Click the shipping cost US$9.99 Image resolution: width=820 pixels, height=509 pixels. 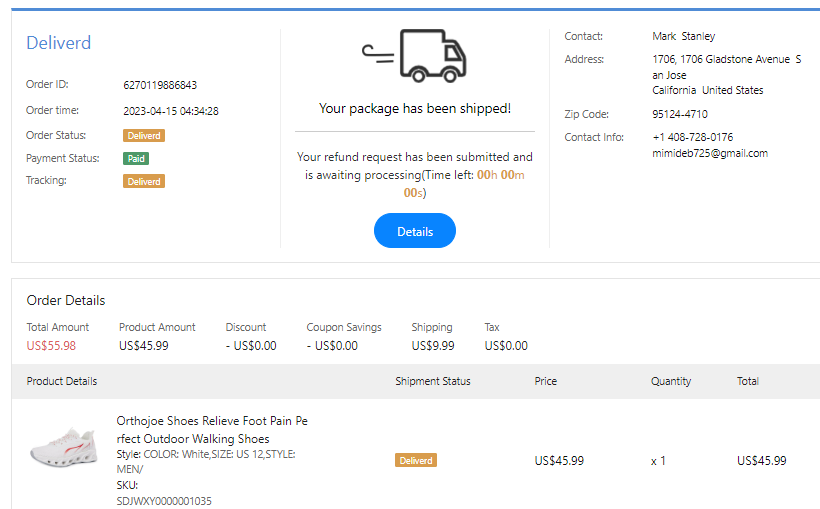point(433,346)
